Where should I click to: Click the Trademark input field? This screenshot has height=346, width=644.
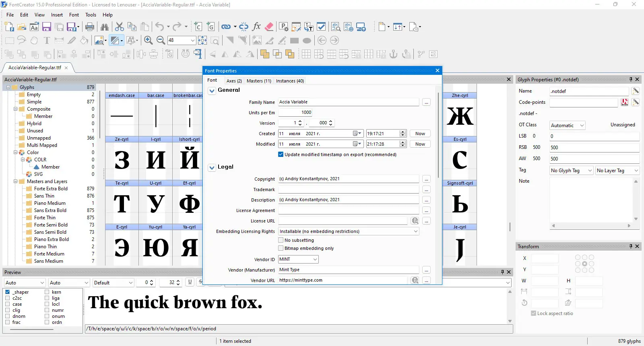(349, 189)
